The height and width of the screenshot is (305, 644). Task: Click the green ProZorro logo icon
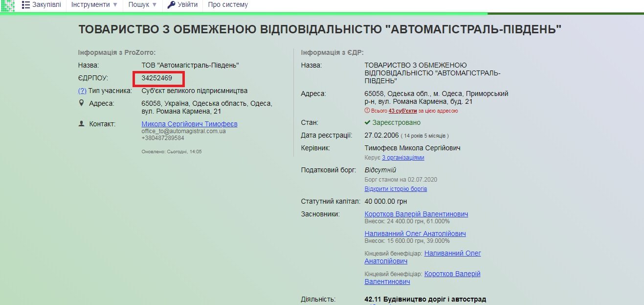point(7,5)
